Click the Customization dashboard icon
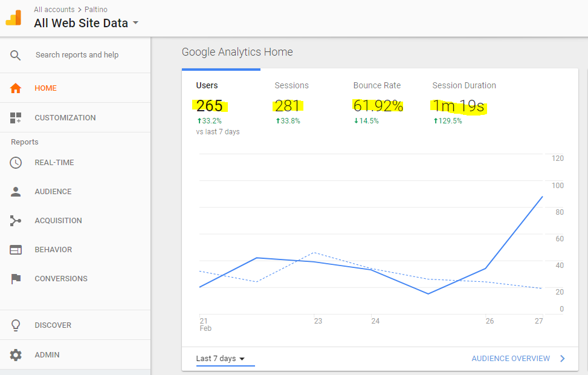The height and width of the screenshot is (375, 588). tap(16, 118)
